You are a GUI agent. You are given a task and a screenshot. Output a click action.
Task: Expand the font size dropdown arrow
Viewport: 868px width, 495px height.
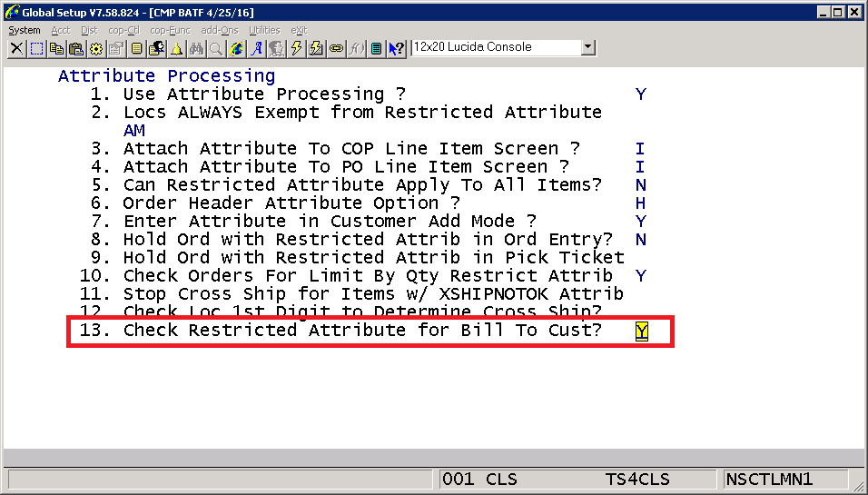[587, 47]
